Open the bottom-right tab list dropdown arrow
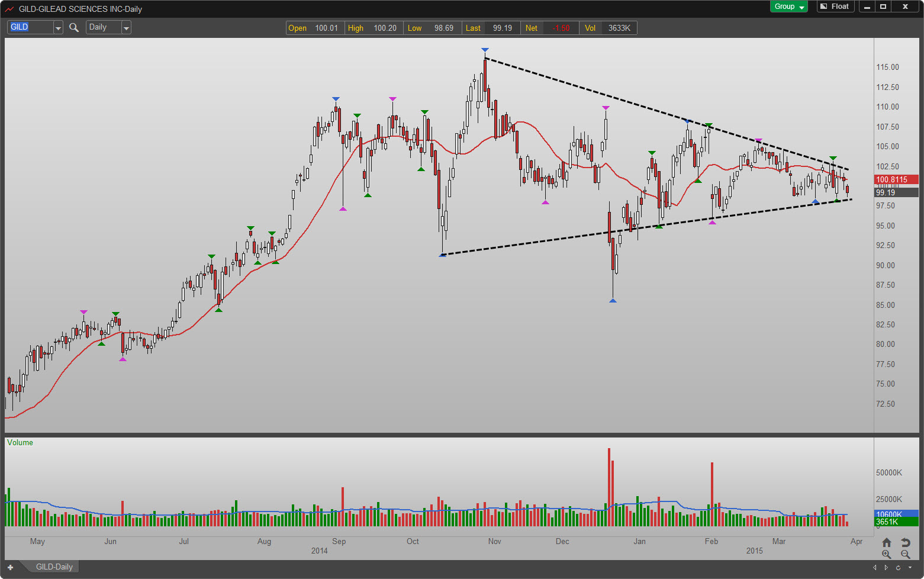Viewport: 924px width, 579px height. point(910,567)
